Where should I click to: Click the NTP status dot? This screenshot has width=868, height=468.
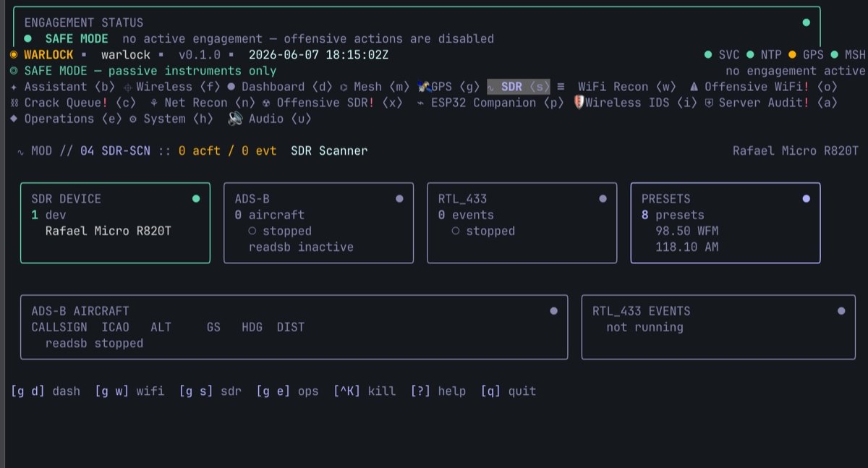[750, 55]
